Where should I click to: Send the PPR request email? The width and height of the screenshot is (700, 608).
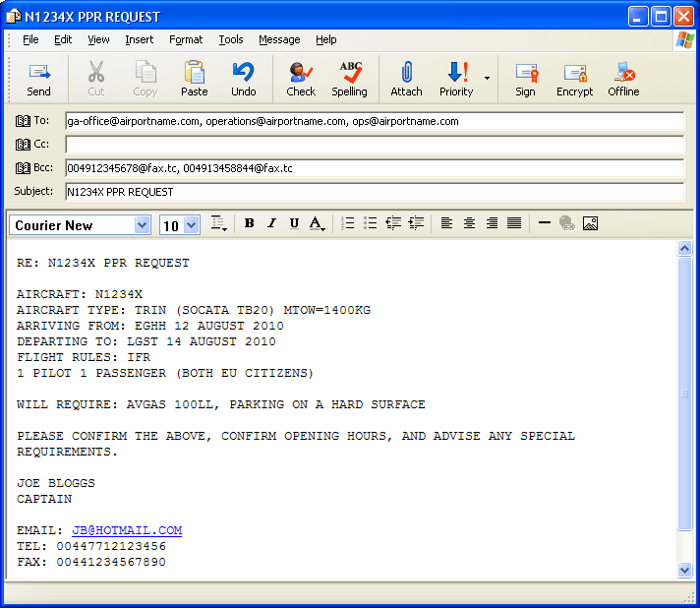(39, 80)
